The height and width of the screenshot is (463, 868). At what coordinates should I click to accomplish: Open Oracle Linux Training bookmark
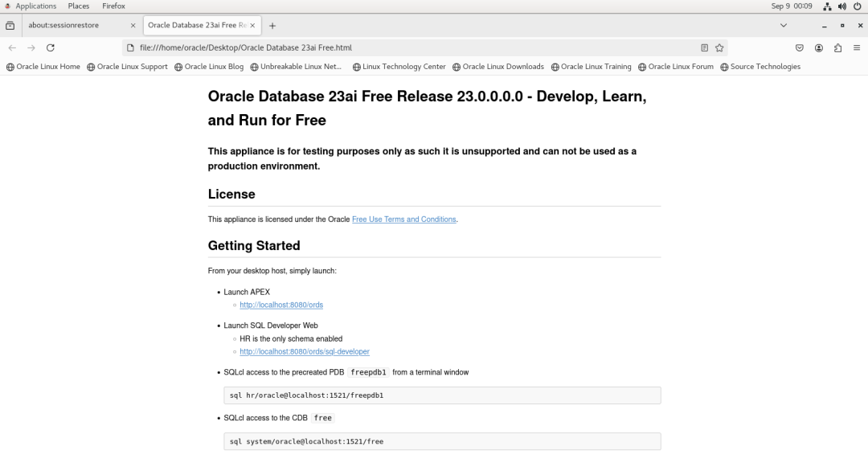[x=592, y=67]
